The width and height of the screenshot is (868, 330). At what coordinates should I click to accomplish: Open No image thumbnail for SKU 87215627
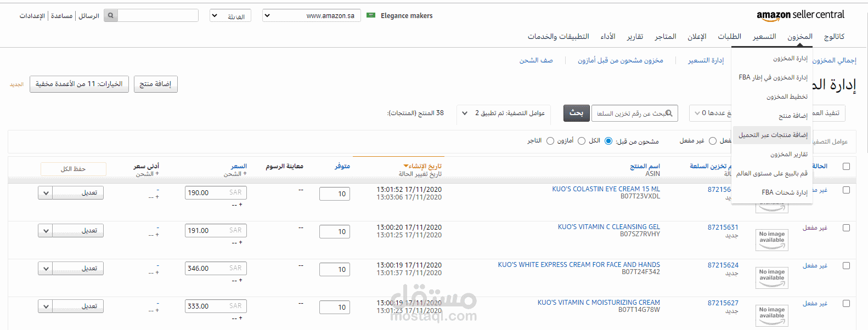pos(772,315)
